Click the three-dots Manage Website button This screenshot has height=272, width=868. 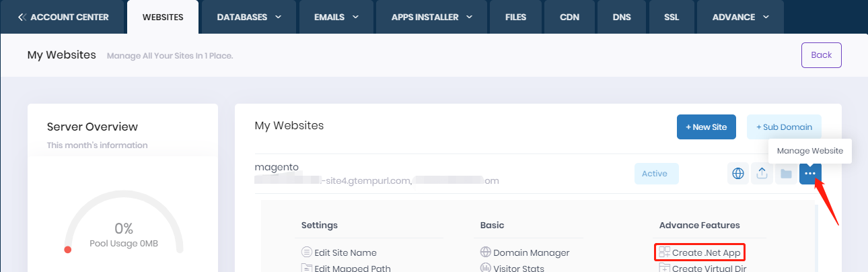[x=810, y=174]
